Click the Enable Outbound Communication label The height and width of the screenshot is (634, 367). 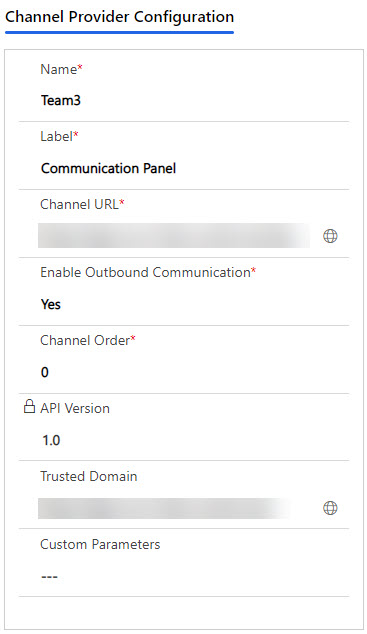[x=145, y=273]
